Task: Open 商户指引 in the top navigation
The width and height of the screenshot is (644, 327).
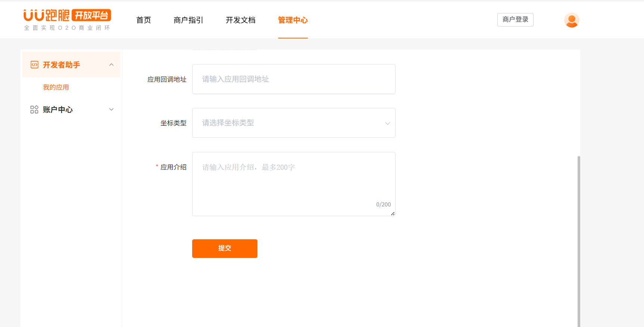Action: click(x=188, y=20)
